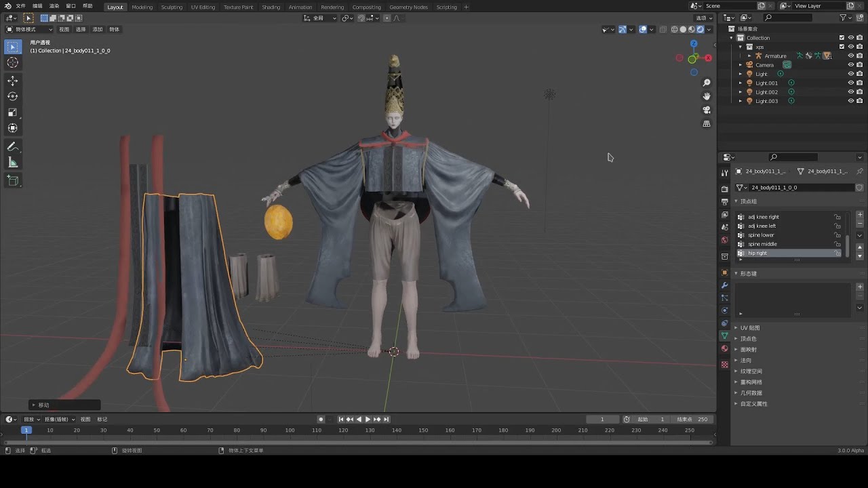Activate the Transform tool

(12, 127)
